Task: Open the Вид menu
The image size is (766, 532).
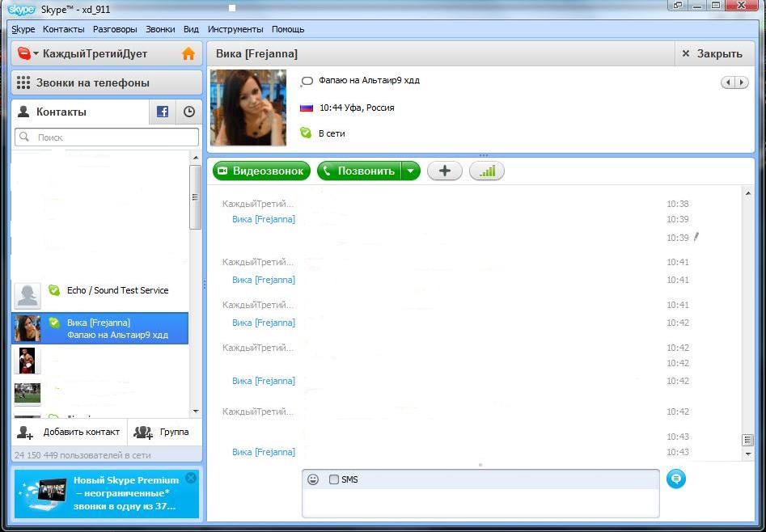Action: 191,29
